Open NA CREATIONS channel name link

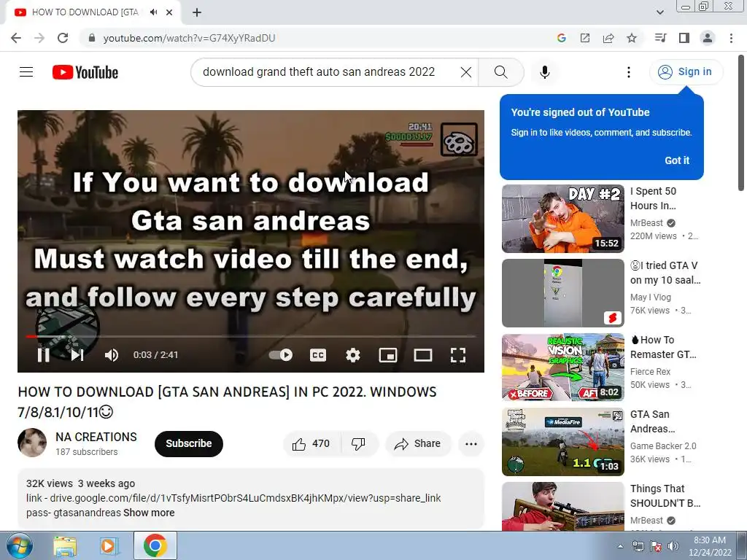click(96, 437)
